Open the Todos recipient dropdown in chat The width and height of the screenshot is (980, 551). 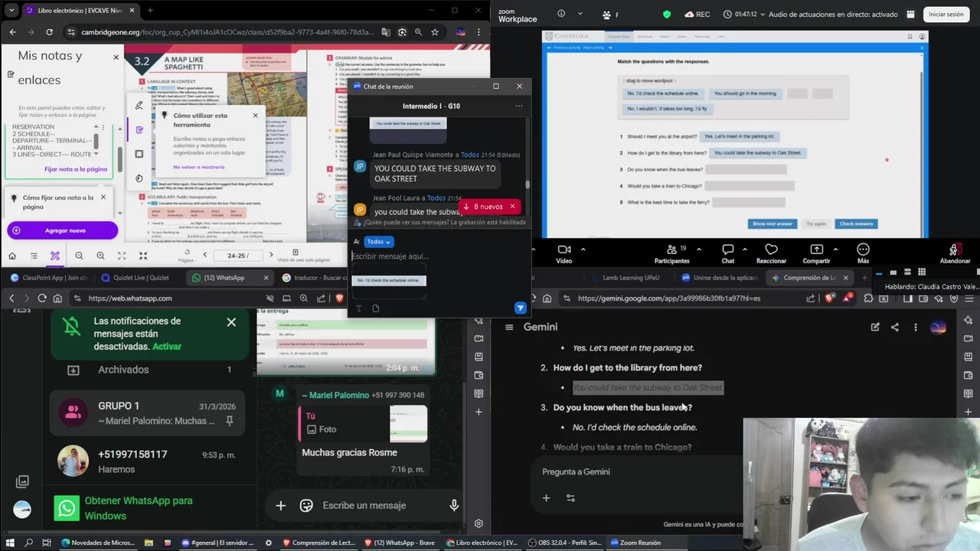[378, 242]
